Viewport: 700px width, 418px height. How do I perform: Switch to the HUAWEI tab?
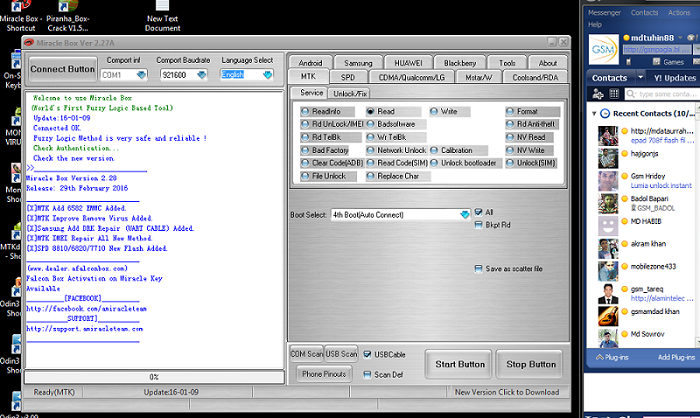(408, 63)
